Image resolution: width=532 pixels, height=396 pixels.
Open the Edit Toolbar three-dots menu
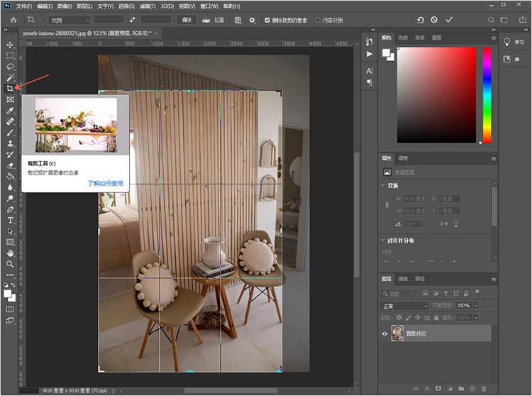(10, 275)
